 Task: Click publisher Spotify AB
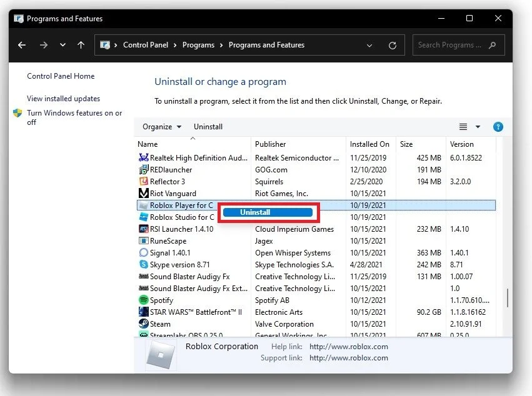(272, 300)
